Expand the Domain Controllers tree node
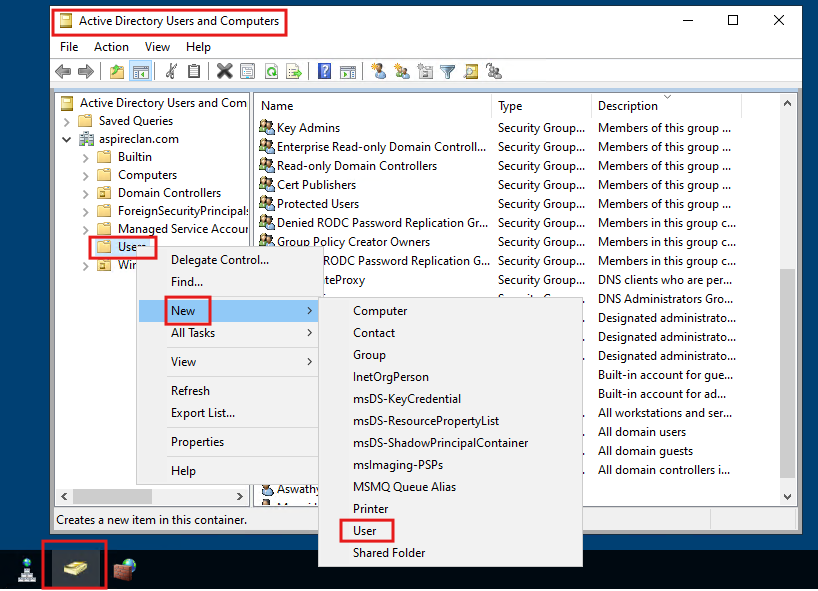This screenshot has height=591, width=818. coord(86,194)
